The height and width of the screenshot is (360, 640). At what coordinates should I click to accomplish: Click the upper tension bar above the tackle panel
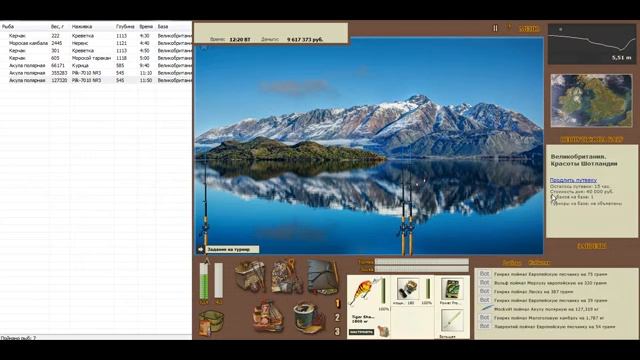click(x=422, y=262)
